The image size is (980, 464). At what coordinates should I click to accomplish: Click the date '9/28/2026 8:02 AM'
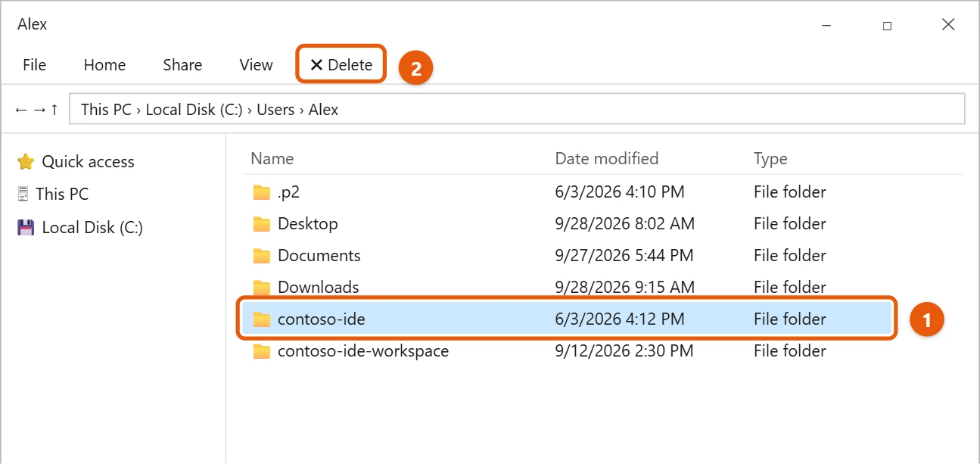pos(625,224)
